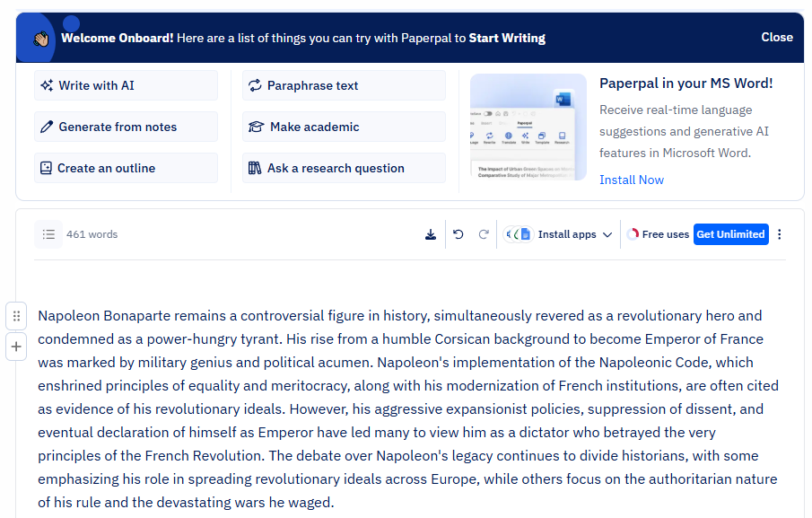
Task: Click the sparkle icon beside Write with AI
Action: tap(48, 85)
